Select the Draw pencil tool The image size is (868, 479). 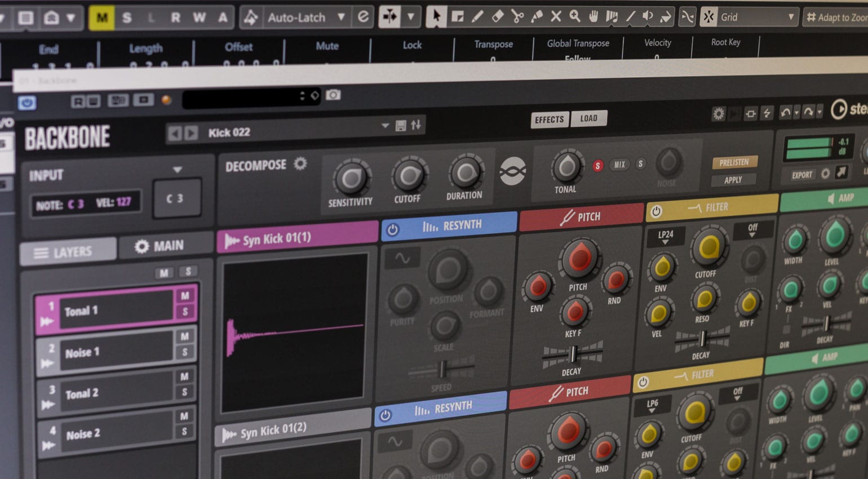pos(477,16)
